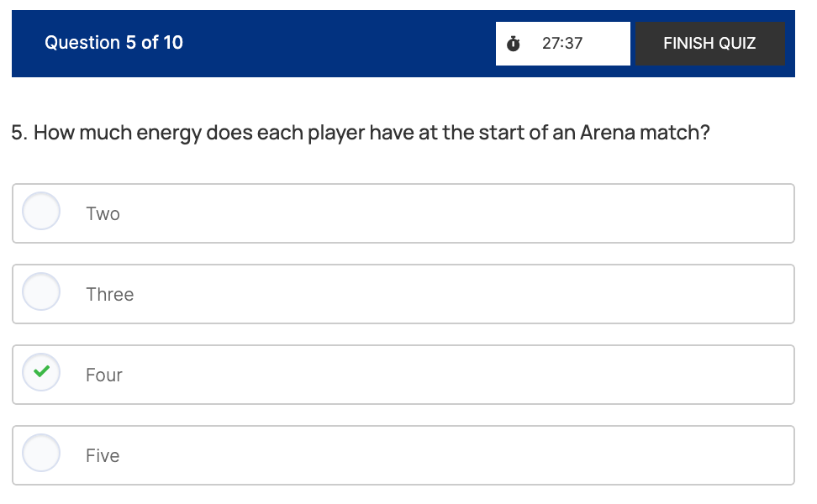Screen dimensions: 817x504
Task: Click the 27:37 countdown timer display
Action: [x=562, y=44]
